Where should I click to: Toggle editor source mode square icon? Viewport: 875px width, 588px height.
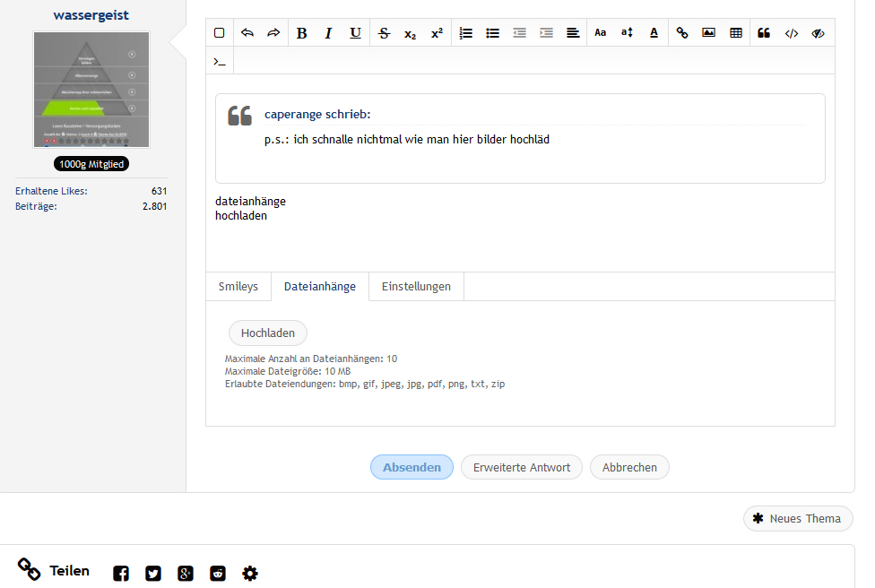coord(220,33)
